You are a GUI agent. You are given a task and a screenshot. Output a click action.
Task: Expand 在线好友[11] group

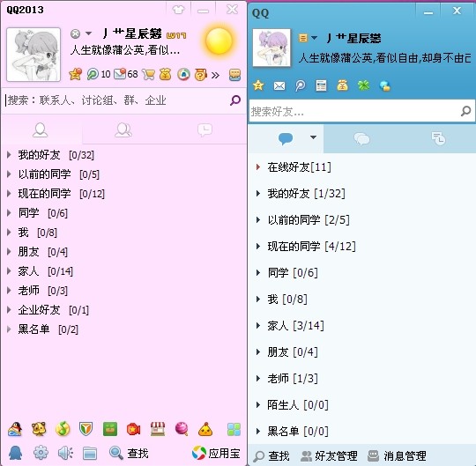258,167
